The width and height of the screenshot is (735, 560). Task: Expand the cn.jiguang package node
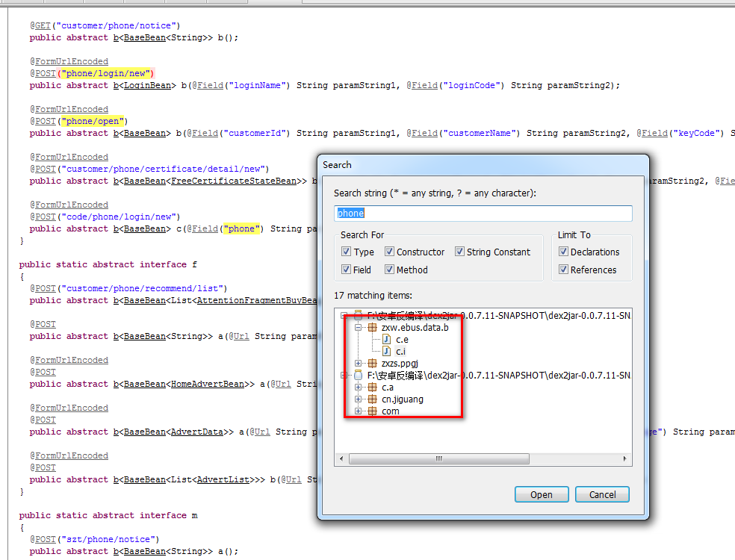coord(358,399)
